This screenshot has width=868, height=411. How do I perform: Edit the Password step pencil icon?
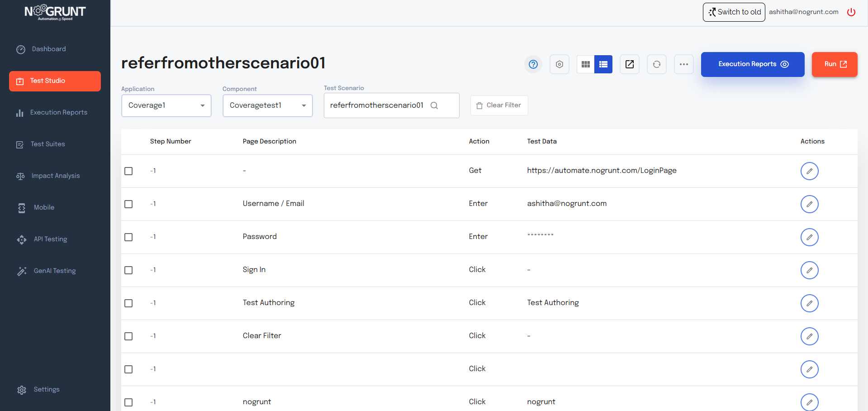[810, 237]
